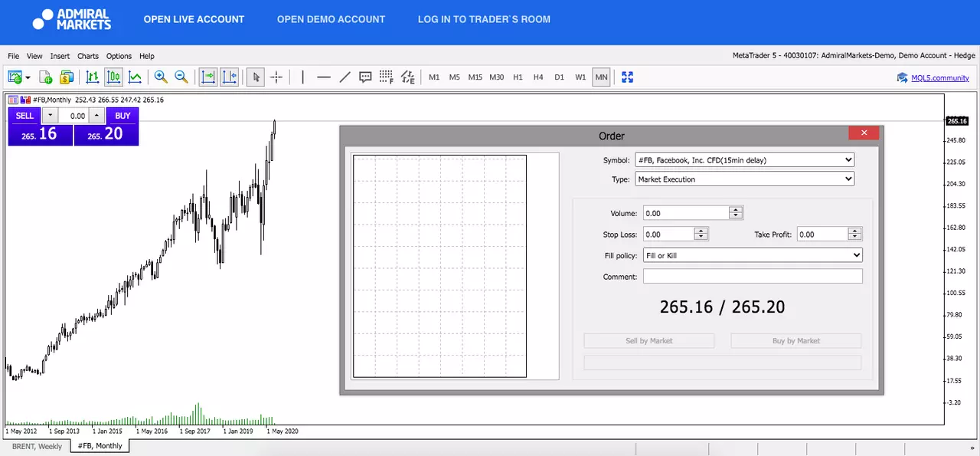The width and height of the screenshot is (980, 456).
Task: Set timeframe to M15
Action: [x=475, y=77]
